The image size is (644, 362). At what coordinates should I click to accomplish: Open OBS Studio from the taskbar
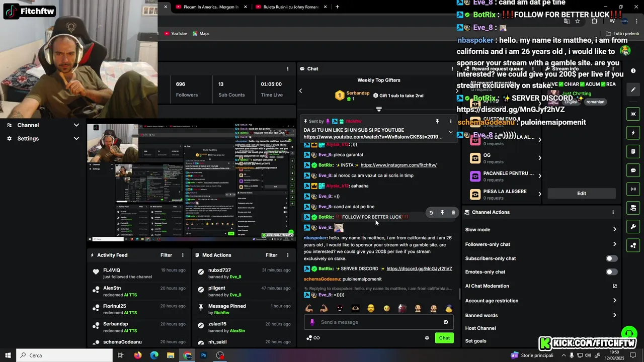pyautogui.click(x=220, y=355)
